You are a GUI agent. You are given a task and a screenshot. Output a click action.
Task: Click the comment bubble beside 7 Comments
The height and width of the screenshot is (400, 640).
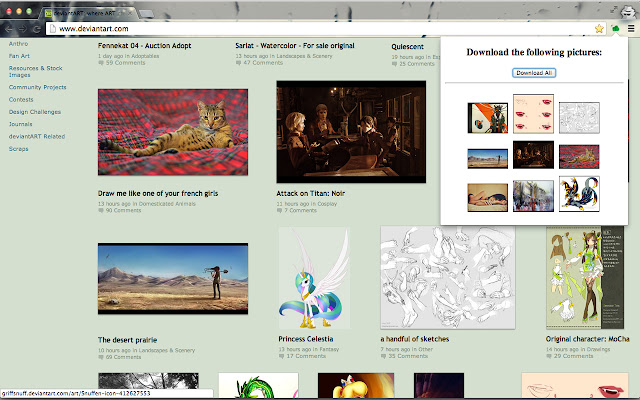point(279,211)
